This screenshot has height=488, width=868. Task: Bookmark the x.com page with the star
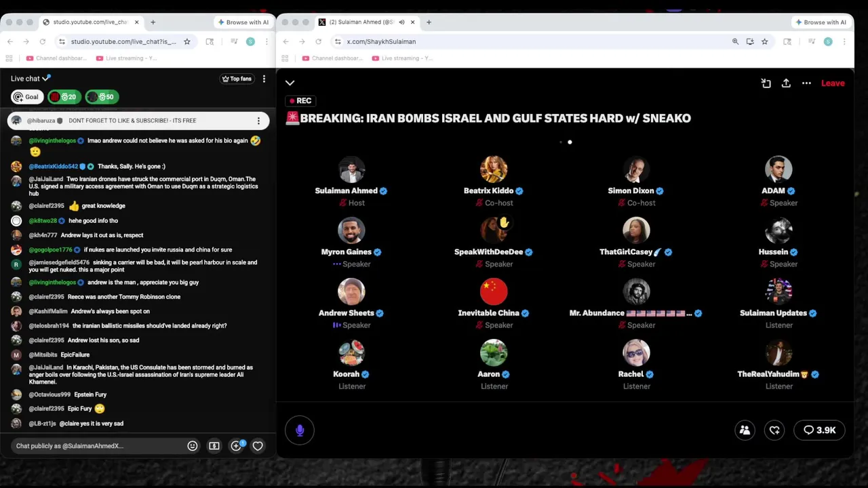[x=764, y=41]
